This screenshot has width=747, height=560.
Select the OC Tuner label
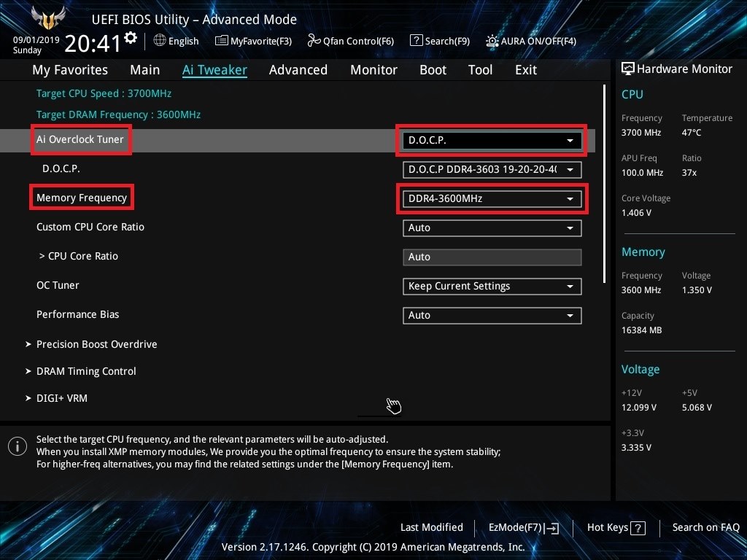(58, 285)
